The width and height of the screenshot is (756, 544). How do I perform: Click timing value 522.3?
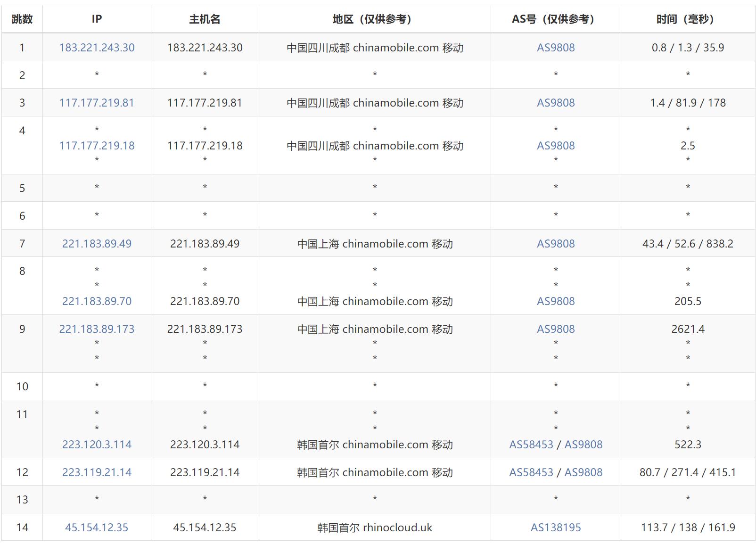pyautogui.click(x=688, y=445)
